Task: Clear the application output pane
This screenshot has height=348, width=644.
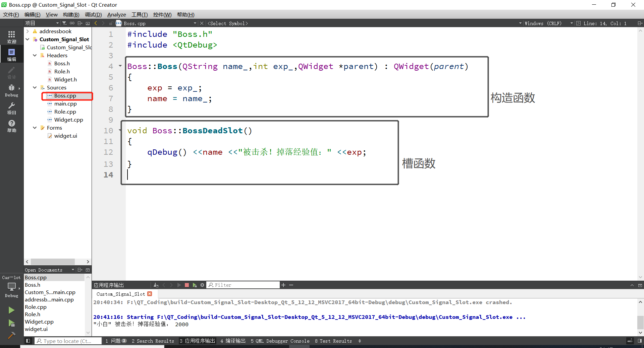Action: pos(156,285)
